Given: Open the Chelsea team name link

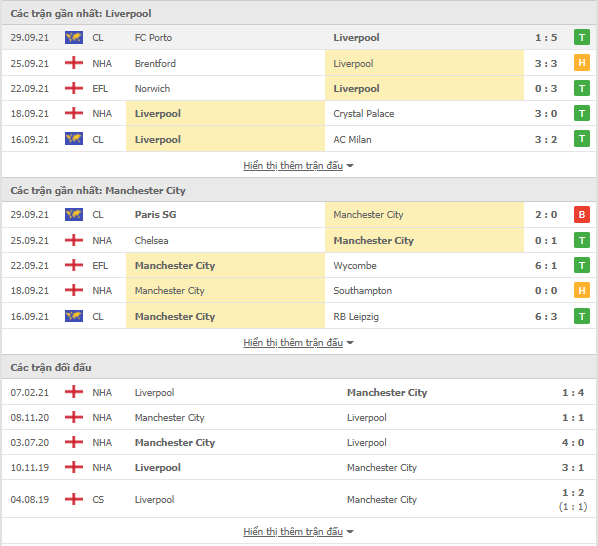Looking at the screenshot, I should [151, 241].
